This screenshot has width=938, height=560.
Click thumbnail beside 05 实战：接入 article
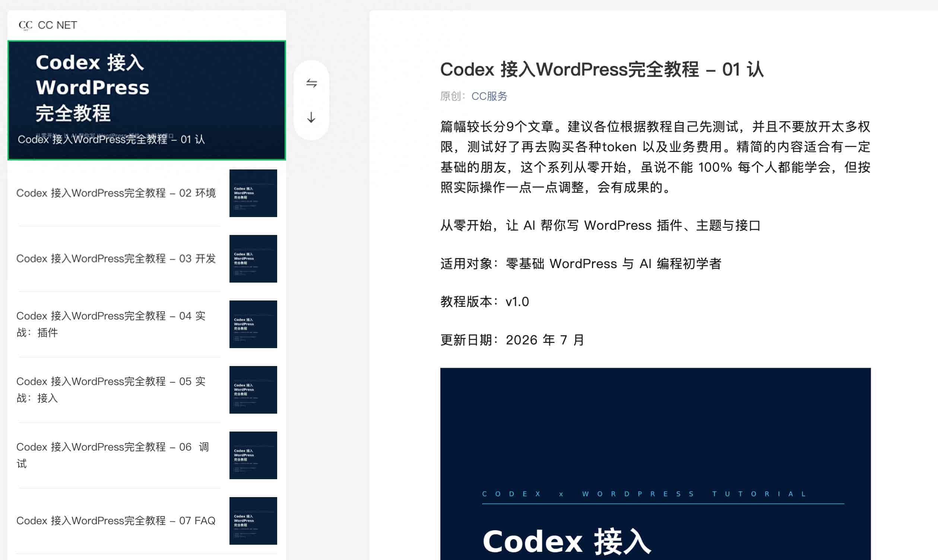(x=253, y=390)
